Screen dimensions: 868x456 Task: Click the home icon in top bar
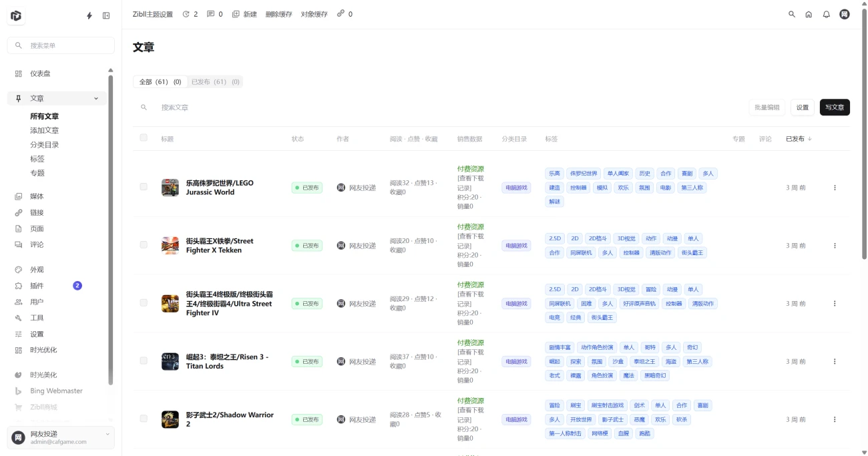point(809,14)
